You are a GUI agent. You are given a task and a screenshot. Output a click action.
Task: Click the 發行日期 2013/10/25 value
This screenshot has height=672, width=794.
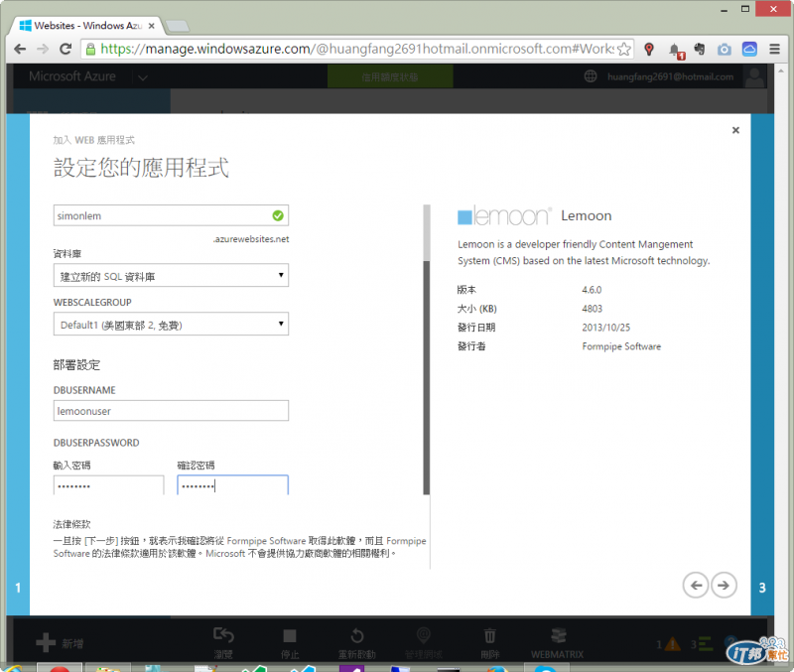(x=605, y=328)
